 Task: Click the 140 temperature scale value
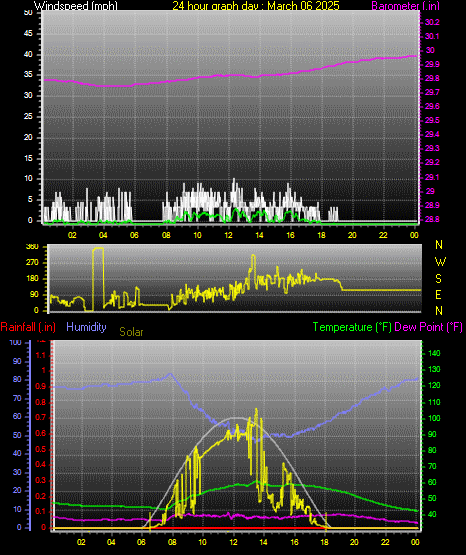434,353
